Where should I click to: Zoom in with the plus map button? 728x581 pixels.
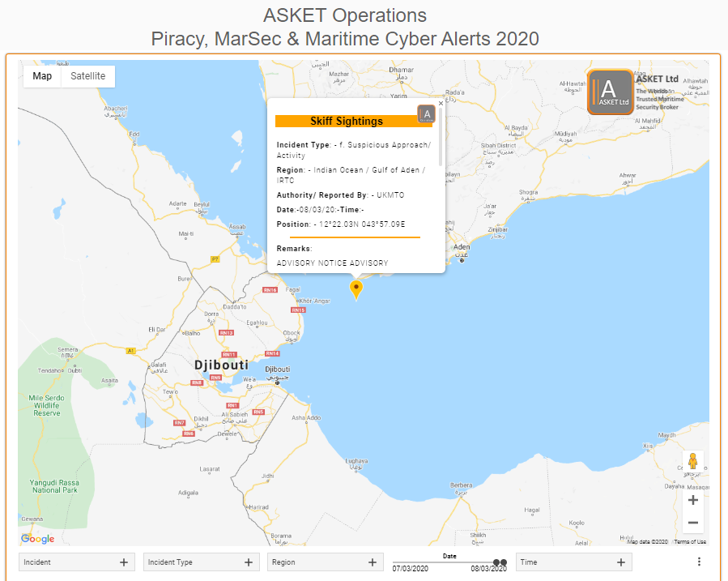tap(692, 500)
